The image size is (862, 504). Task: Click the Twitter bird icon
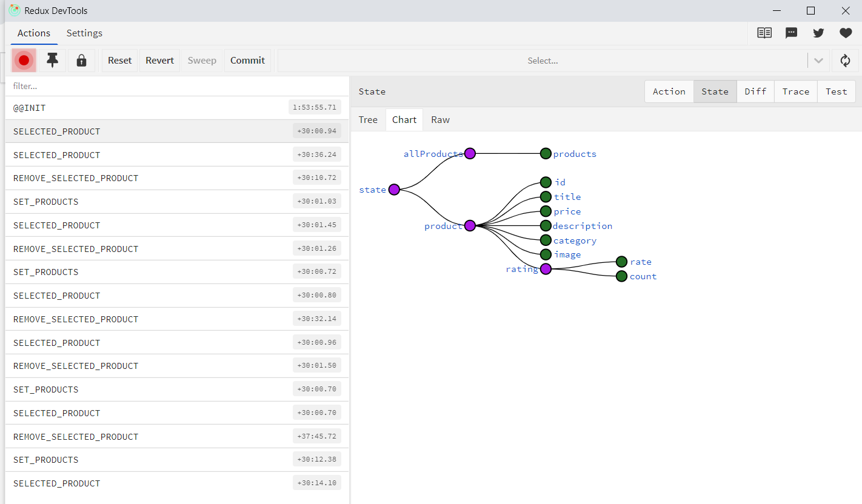click(x=818, y=33)
